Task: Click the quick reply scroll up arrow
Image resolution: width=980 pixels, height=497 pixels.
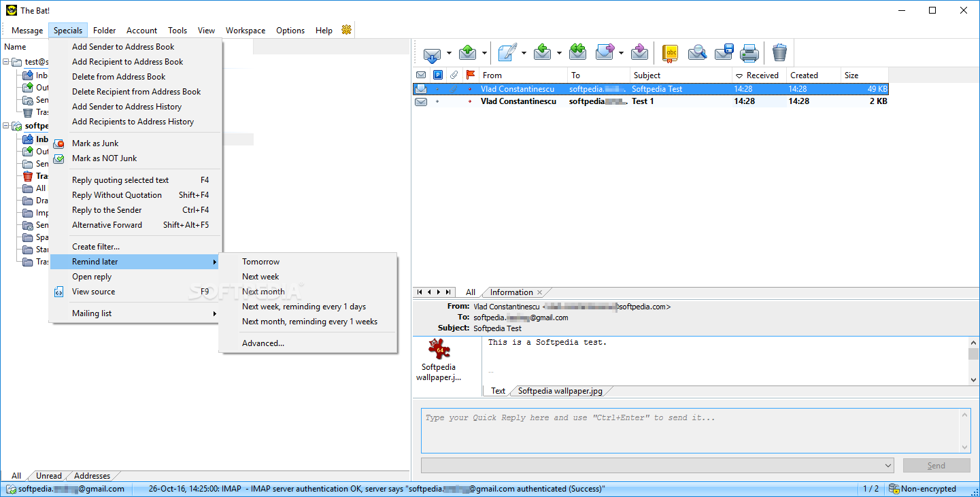Action: pyautogui.click(x=964, y=414)
